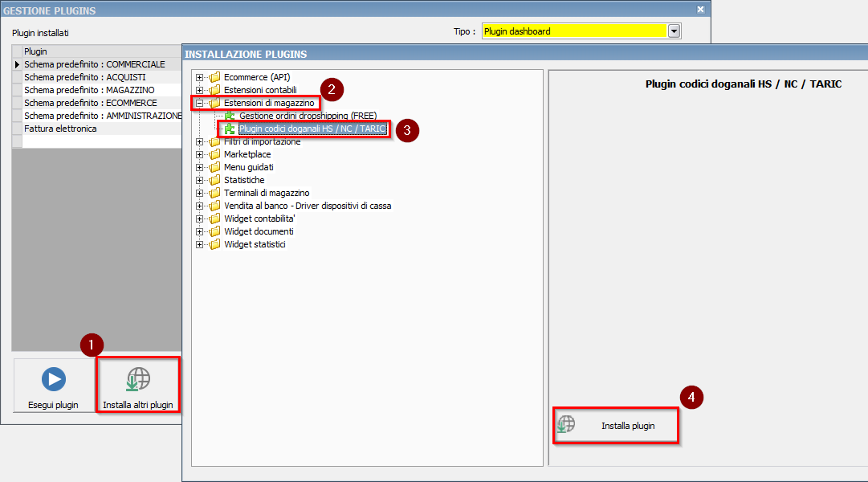This screenshot has height=482, width=868.
Task: Click the Estensioni contabili folder icon
Action: (214, 90)
